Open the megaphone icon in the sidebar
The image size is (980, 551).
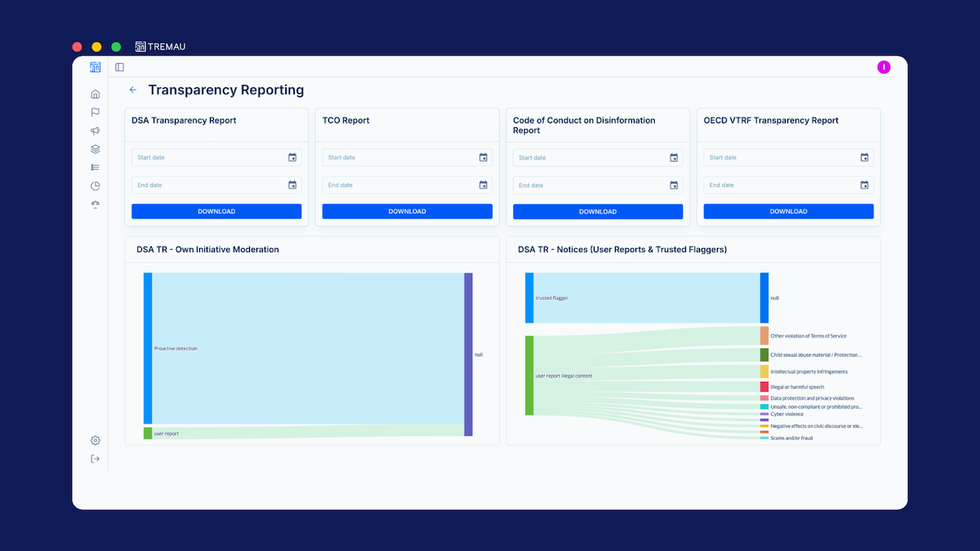point(96,131)
